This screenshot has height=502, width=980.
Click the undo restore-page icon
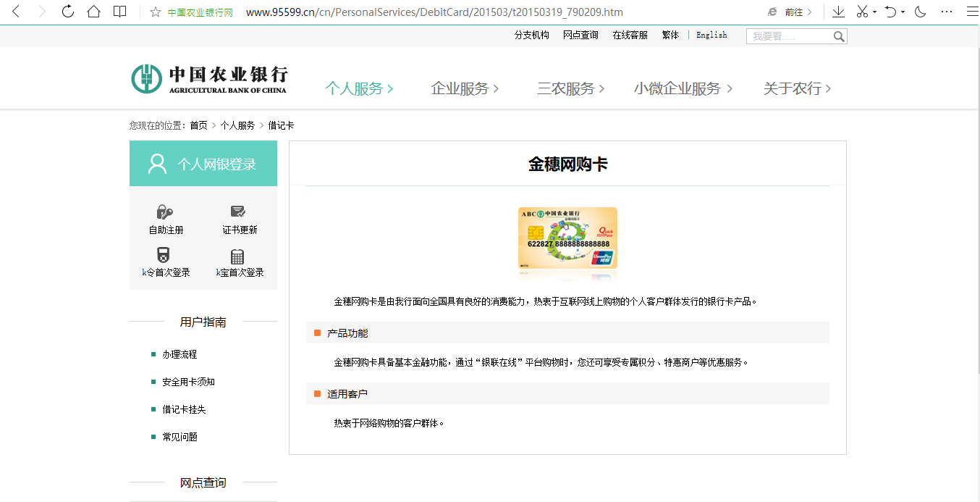click(x=890, y=12)
